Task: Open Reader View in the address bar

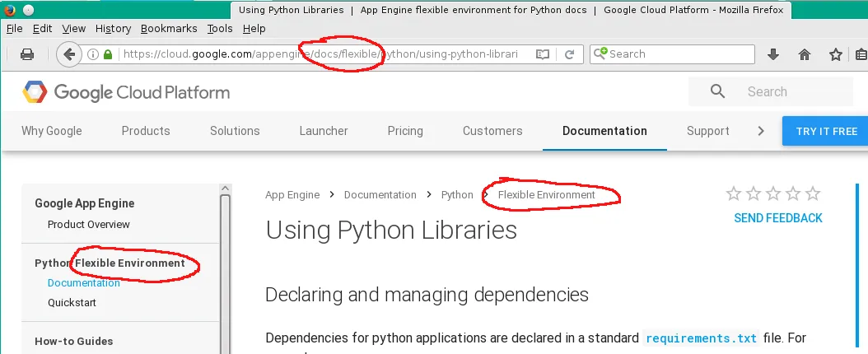Action: point(543,54)
